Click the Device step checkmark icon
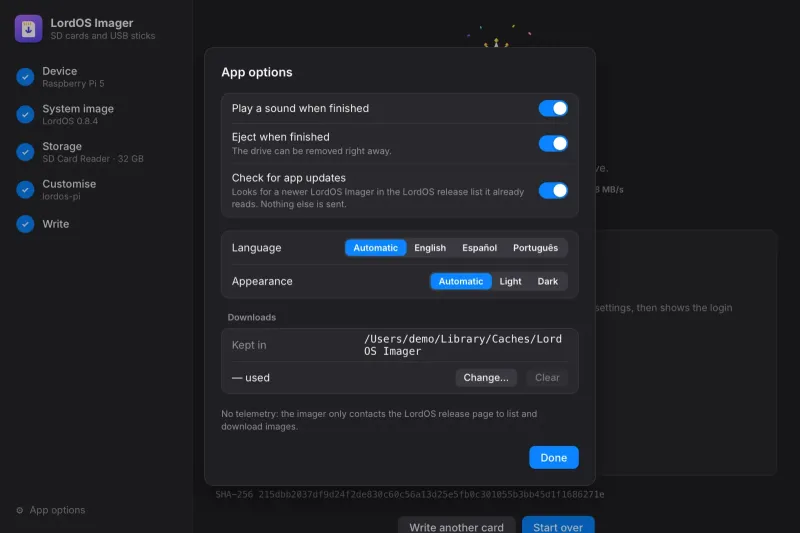Image resolution: width=800 pixels, height=533 pixels. click(25, 77)
